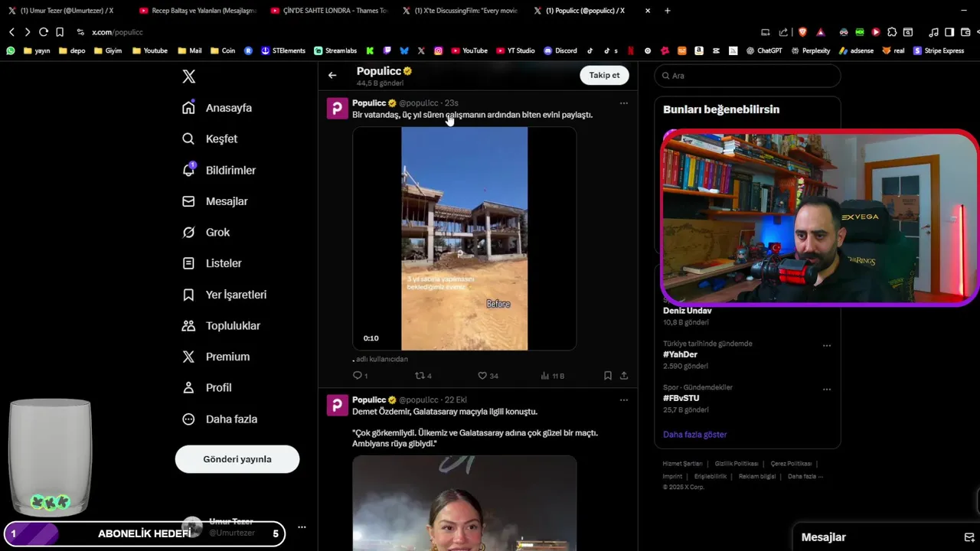Open Premium in the sidebar
This screenshot has height=551, width=980.
click(x=215, y=357)
